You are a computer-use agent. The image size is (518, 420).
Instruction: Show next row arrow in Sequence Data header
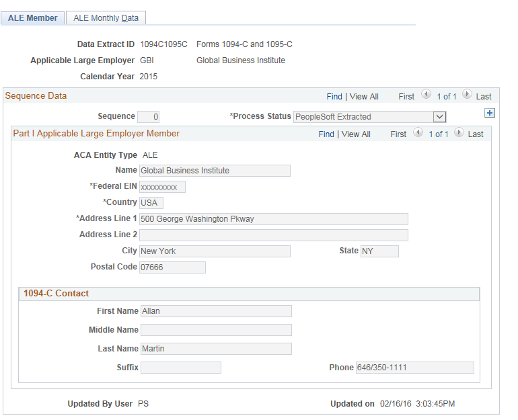click(x=467, y=94)
